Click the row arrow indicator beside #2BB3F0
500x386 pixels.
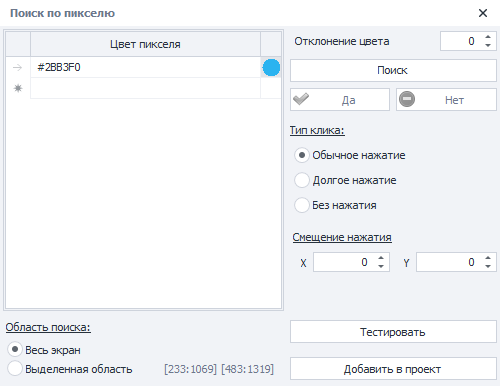coord(17,68)
